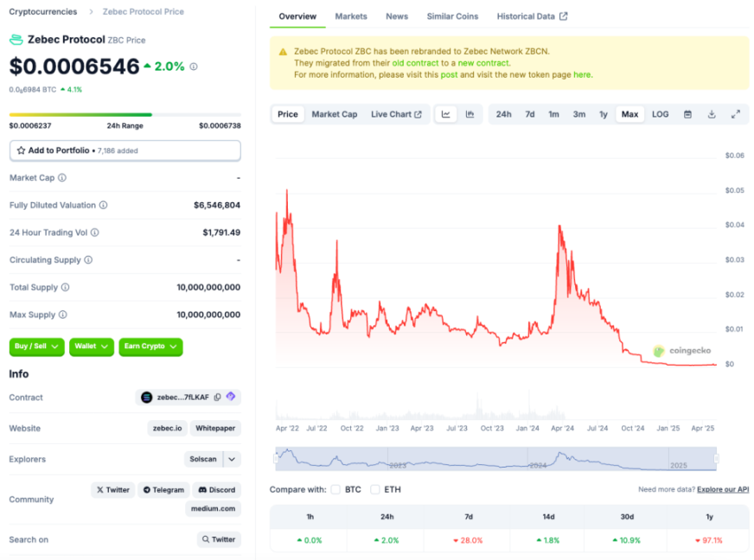Expand the Explorers dropdown arrow beside Solscan
This screenshot has height=560, width=754.
coord(232,459)
